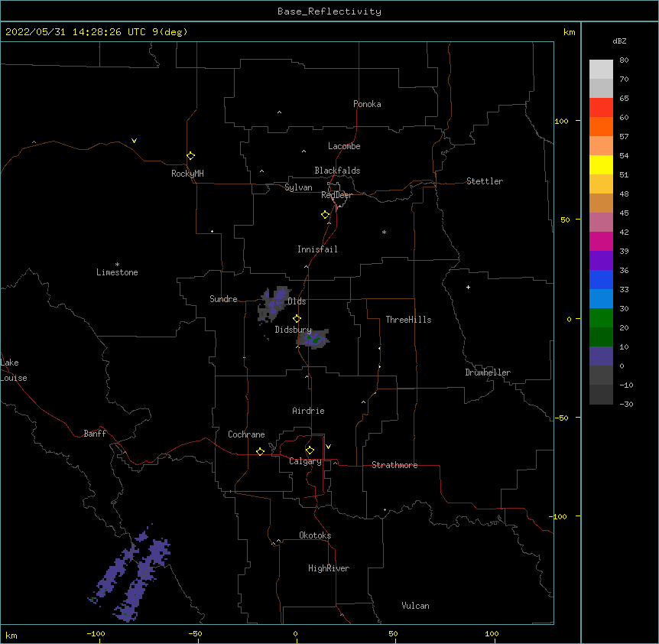Click the yellow diamond marker beside Olds

coord(297,318)
